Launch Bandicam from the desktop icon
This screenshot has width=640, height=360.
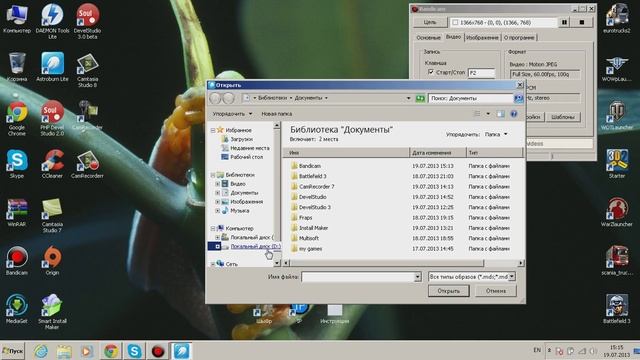coord(17,260)
